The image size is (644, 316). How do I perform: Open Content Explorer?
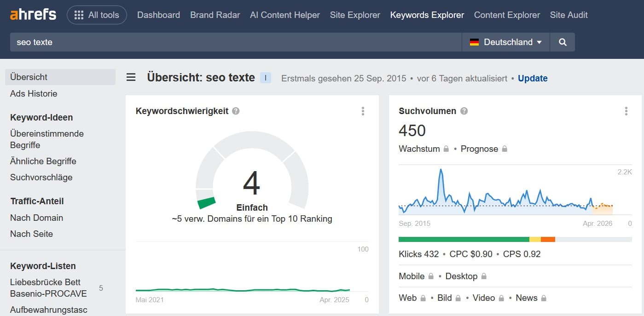(x=507, y=15)
